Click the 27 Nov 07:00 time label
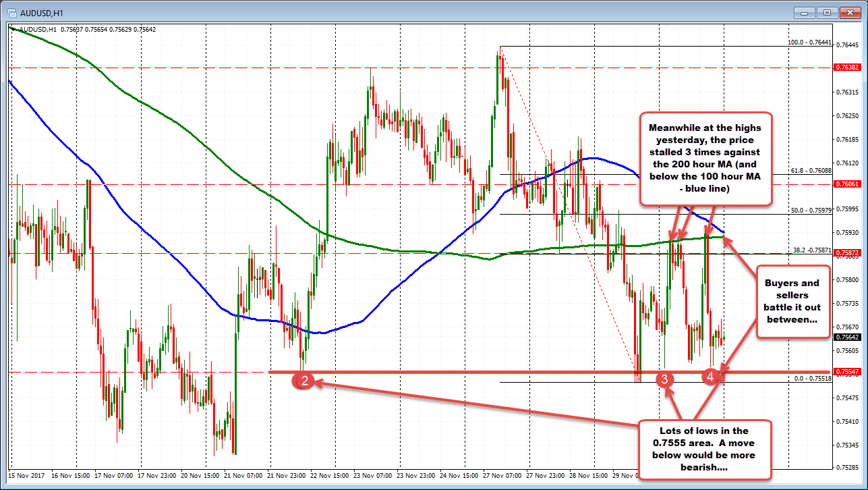 click(503, 475)
